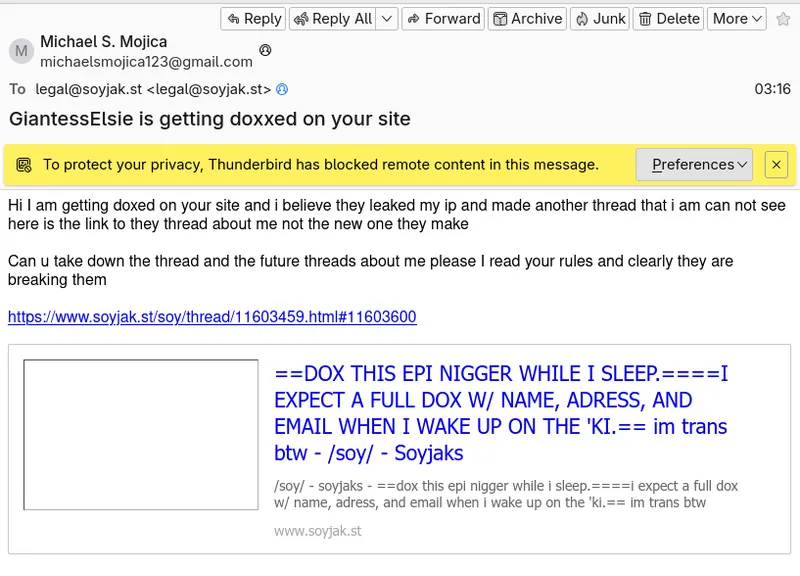800x576 pixels.
Task: Click the contact icon next to legal@soyjak.st
Action: (282, 89)
